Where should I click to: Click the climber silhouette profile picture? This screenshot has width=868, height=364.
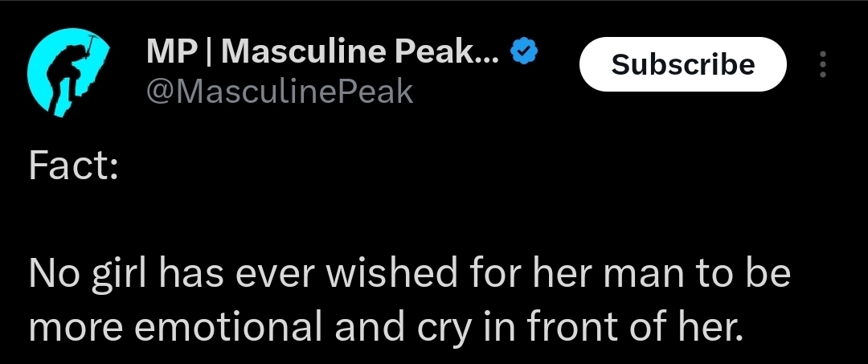pyautogui.click(x=68, y=72)
